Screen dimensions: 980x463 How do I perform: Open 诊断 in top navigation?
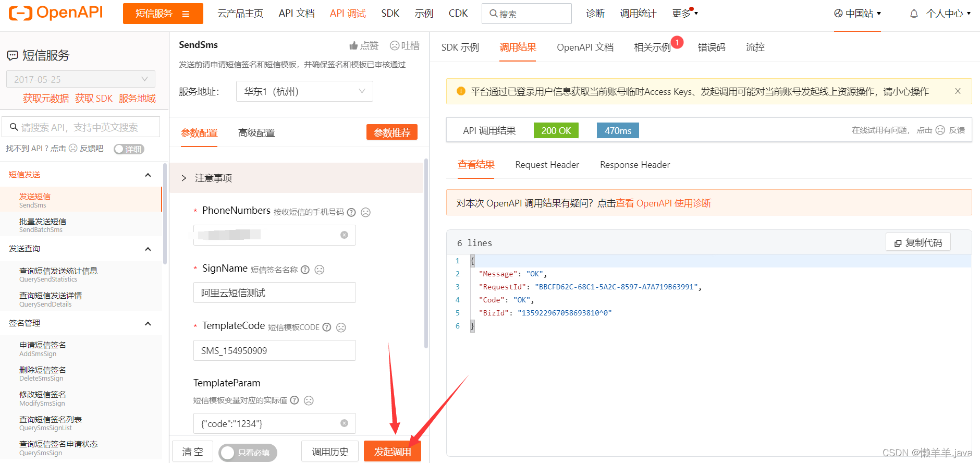tap(595, 14)
